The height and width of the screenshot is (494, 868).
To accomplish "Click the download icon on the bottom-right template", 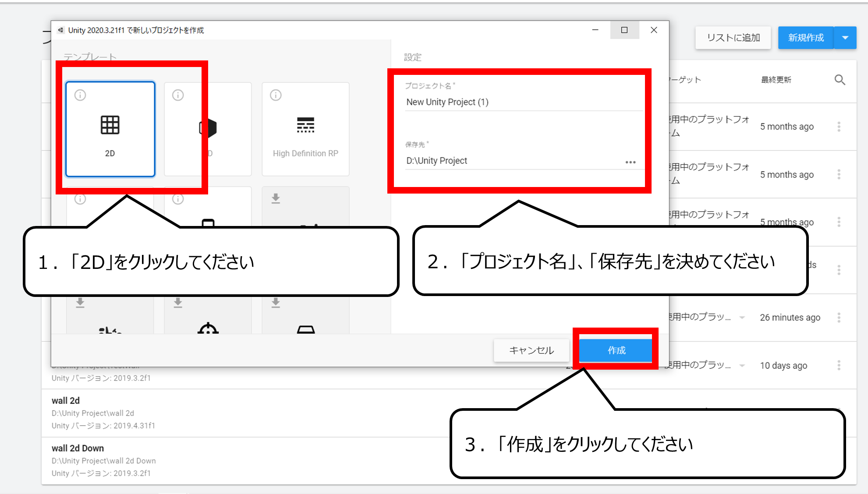I will coord(276,303).
